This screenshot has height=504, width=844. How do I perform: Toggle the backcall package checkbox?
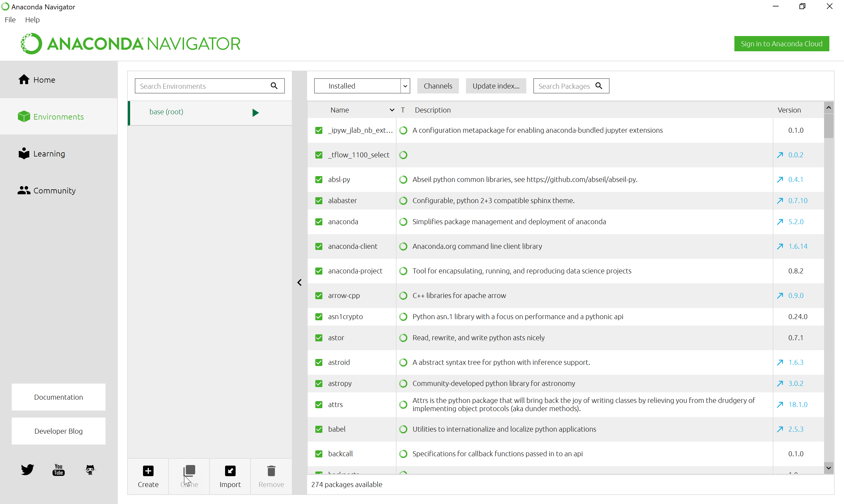319,454
